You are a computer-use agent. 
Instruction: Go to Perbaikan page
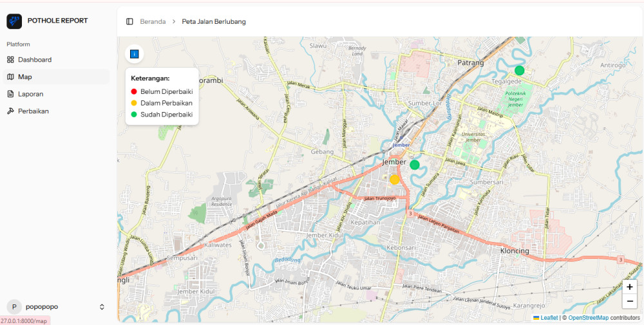coord(33,111)
